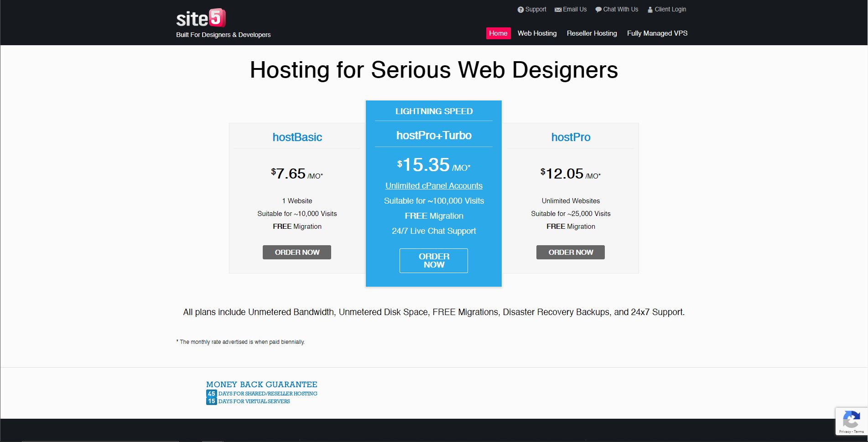This screenshot has width=868, height=442.
Task: Click the 15 days guarantee badge
Action: (x=211, y=401)
